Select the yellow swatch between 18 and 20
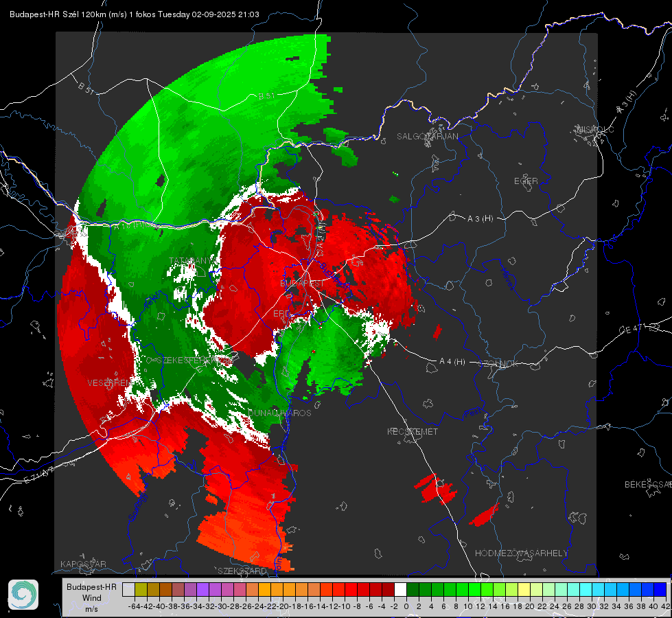Image resolution: width=672 pixels, height=618 pixels. (524, 589)
